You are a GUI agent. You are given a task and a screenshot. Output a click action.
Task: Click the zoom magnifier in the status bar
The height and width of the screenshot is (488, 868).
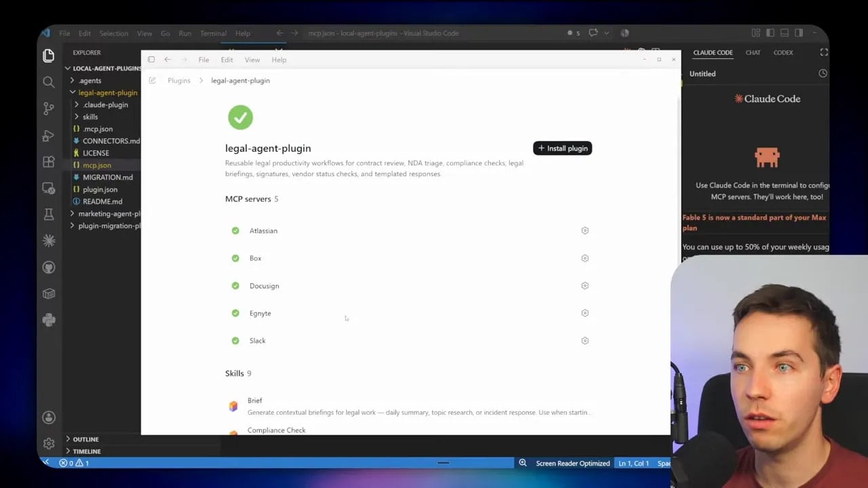click(x=523, y=463)
